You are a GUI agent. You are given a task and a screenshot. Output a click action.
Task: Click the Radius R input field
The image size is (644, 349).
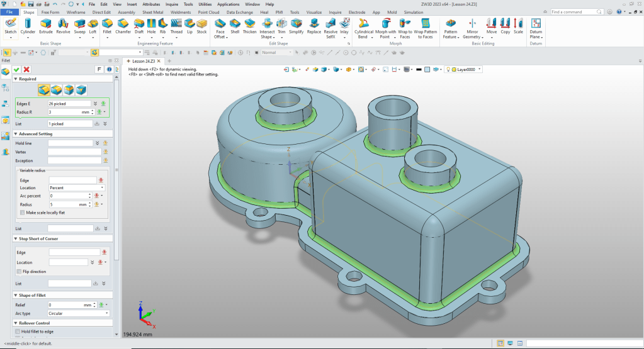pyautogui.click(x=64, y=112)
